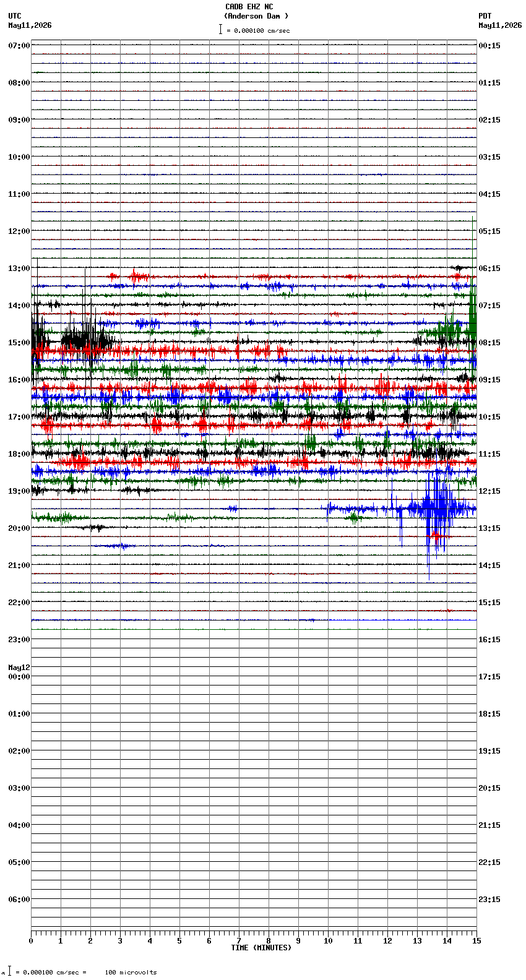Screen dimensions: 526x980
Task: Click the 11:00 UTC time label
Action: point(19,194)
